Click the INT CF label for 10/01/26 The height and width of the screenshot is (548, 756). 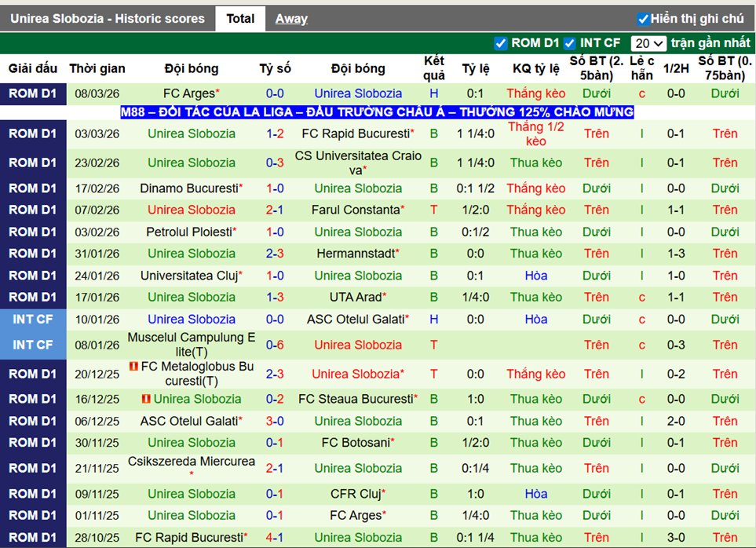tap(33, 320)
